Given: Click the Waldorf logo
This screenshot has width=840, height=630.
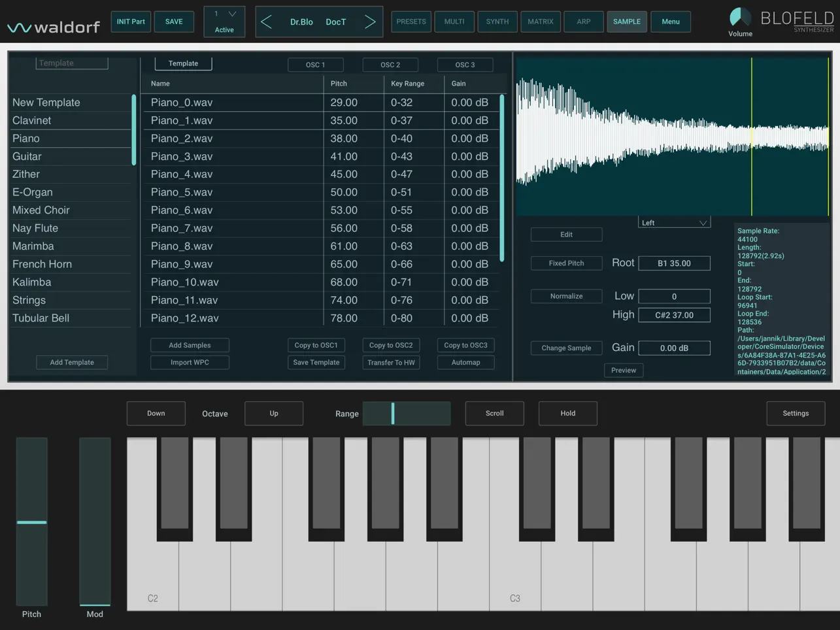Looking at the screenshot, I should 53,25.
